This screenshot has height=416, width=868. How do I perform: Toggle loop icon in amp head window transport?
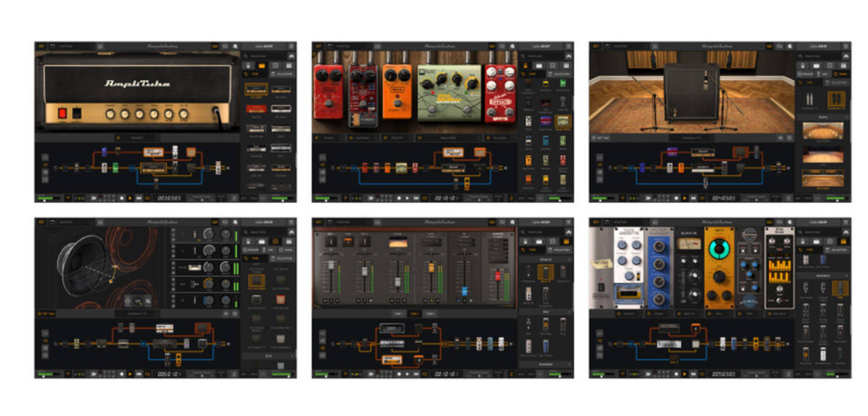coord(148,198)
